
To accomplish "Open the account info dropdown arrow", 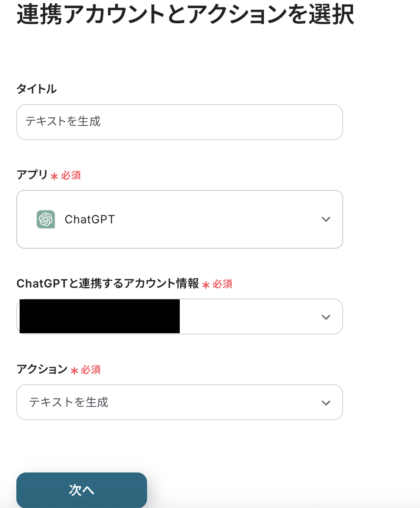I will (326, 317).
